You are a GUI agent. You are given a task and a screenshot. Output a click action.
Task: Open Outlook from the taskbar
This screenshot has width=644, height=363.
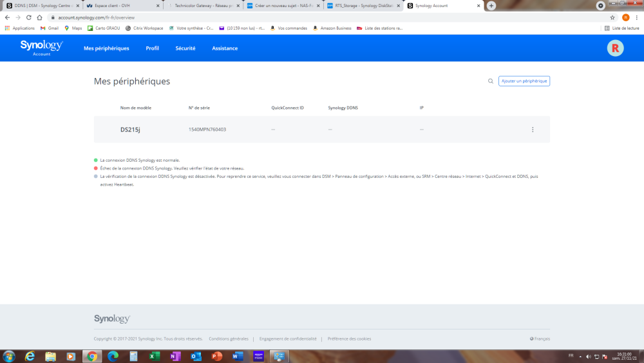[196, 357]
